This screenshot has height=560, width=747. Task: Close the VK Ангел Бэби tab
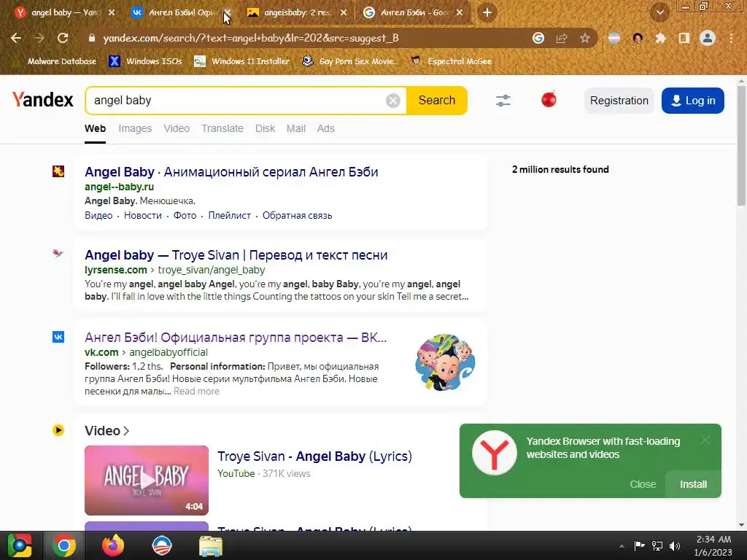tap(228, 13)
